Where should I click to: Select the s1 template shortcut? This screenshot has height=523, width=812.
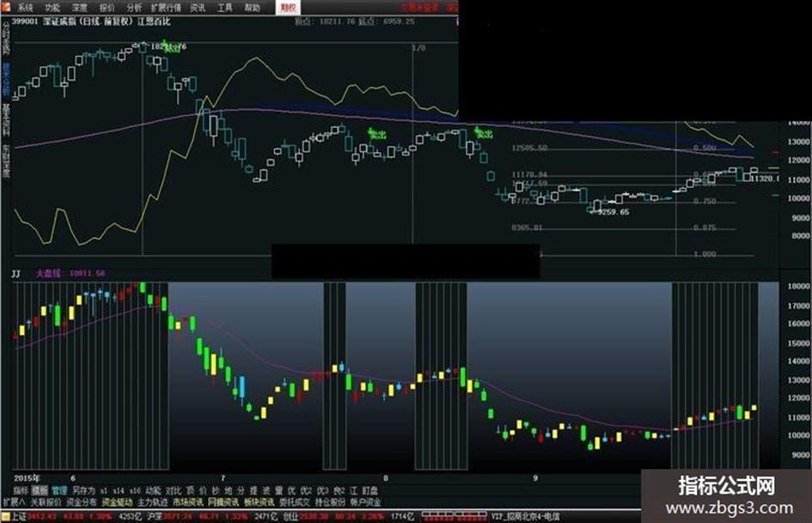coord(104,490)
